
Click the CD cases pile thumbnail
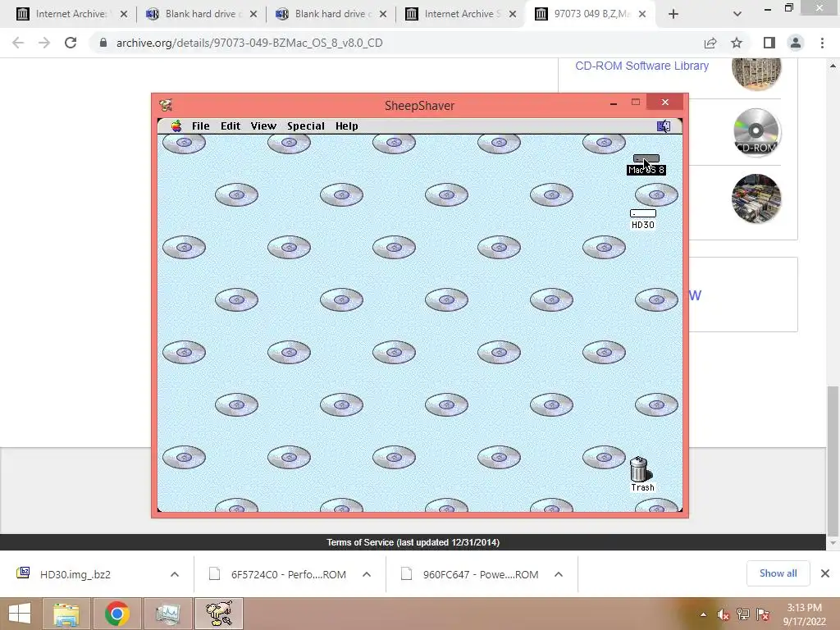click(756, 199)
